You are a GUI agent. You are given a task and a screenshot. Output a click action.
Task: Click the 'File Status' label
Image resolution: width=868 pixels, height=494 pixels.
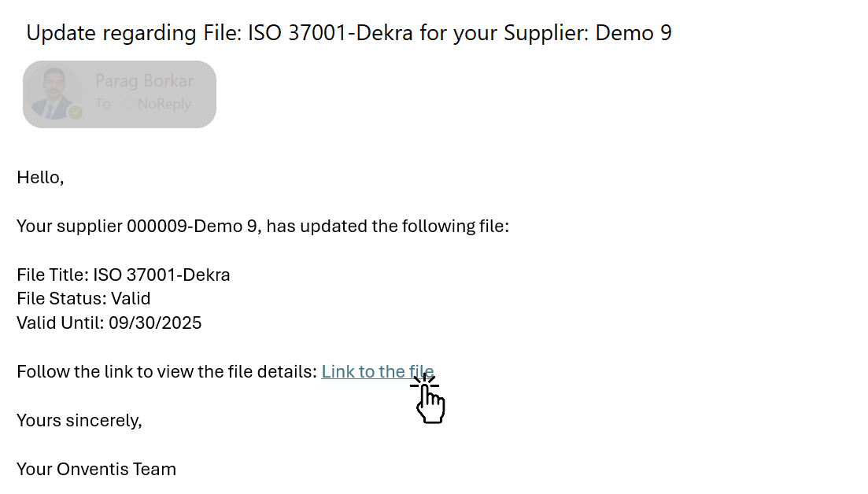point(60,299)
